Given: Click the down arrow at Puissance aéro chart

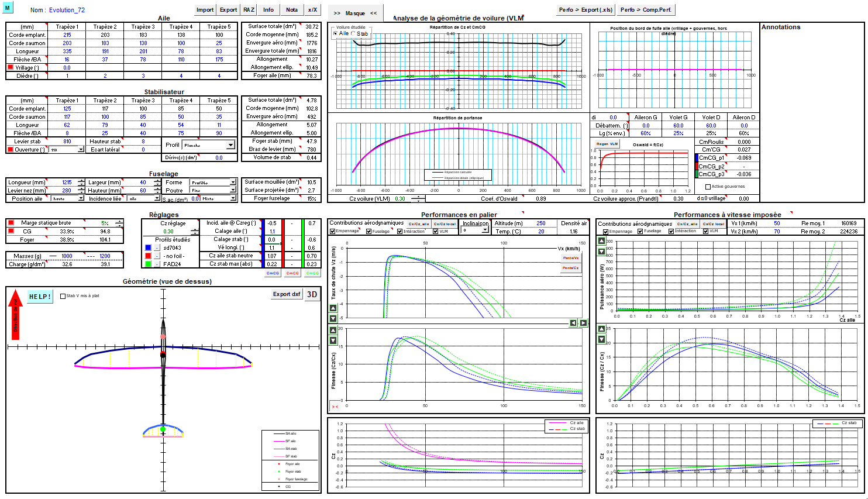Looking at the screenshot, I should point(602,252).
